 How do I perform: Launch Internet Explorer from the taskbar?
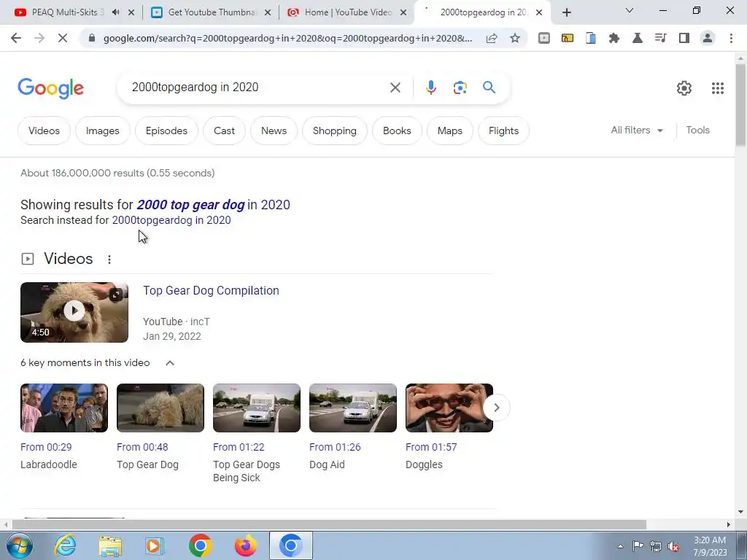(65, 545)
